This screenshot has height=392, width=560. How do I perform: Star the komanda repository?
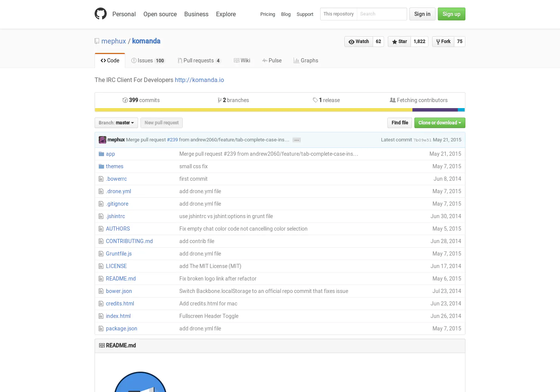399,42
